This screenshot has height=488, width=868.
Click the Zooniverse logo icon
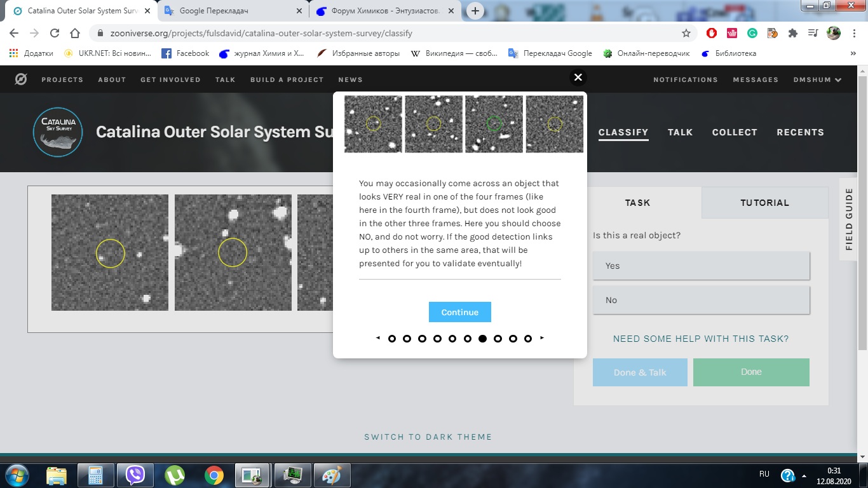click(21, 79)
